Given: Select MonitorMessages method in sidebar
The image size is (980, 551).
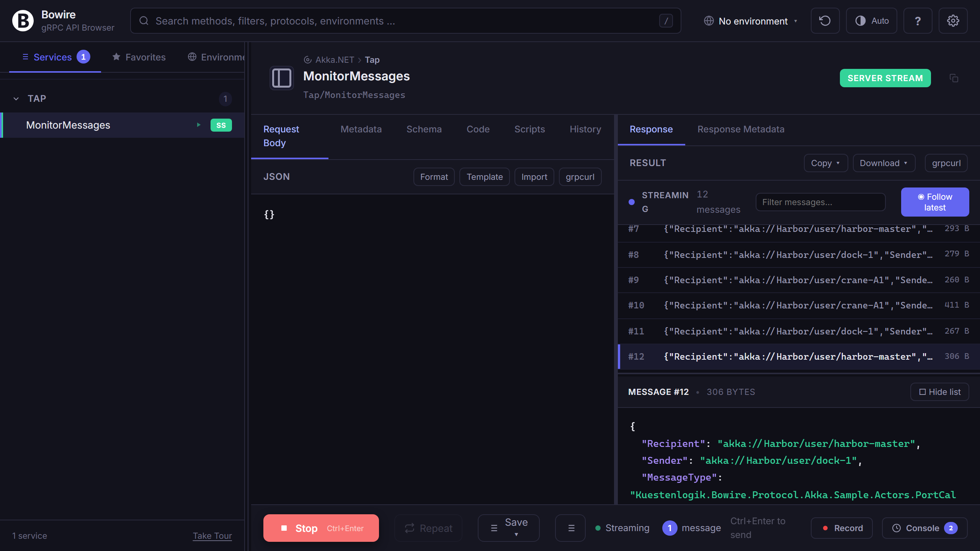Looking at the screenshot, I should (x=122, y=125).
